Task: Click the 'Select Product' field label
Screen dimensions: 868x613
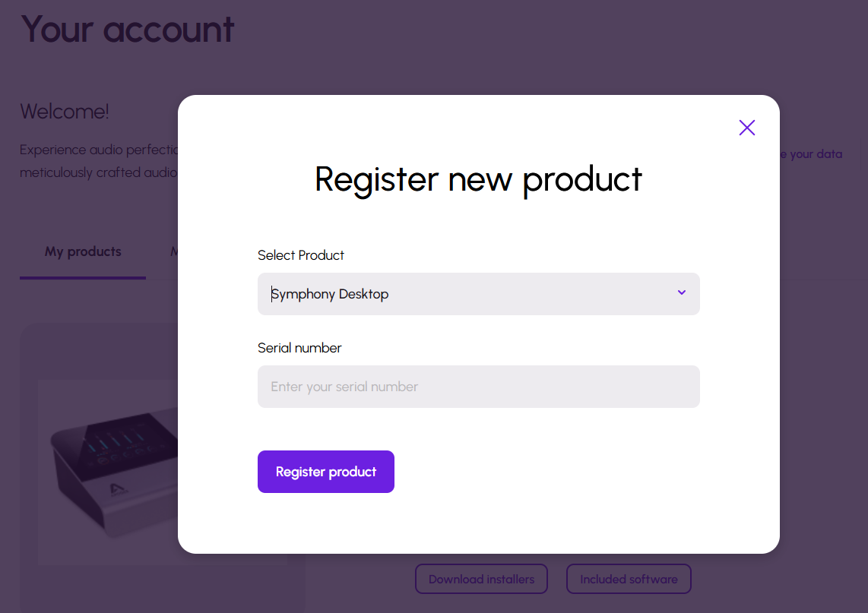Action: click(301, 255)
